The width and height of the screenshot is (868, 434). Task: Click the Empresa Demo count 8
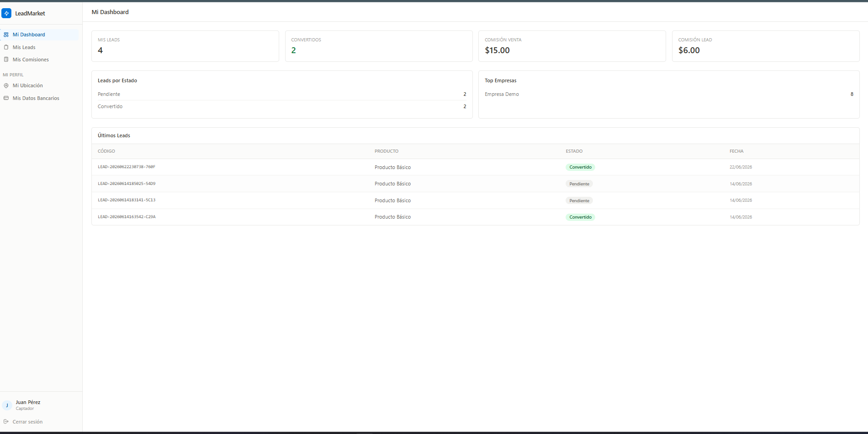[x=852, y=94]
